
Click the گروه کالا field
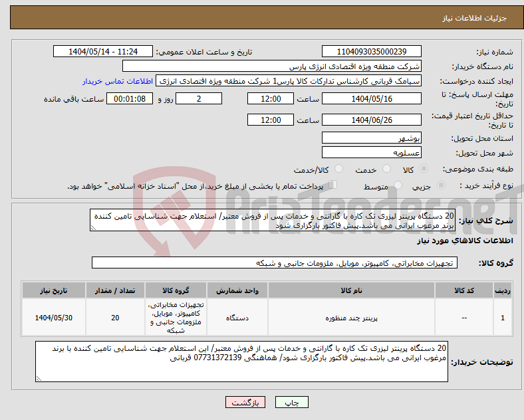click(275, 262)
